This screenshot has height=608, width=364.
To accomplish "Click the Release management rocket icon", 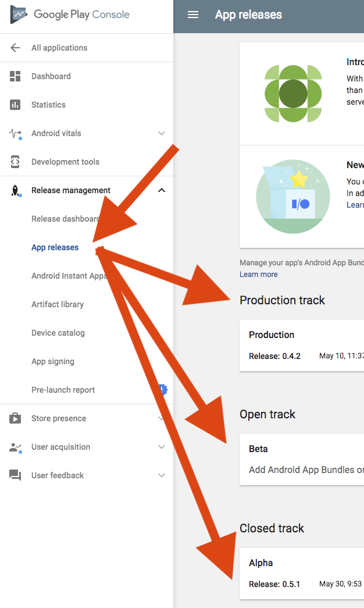I will pos(15,191).
